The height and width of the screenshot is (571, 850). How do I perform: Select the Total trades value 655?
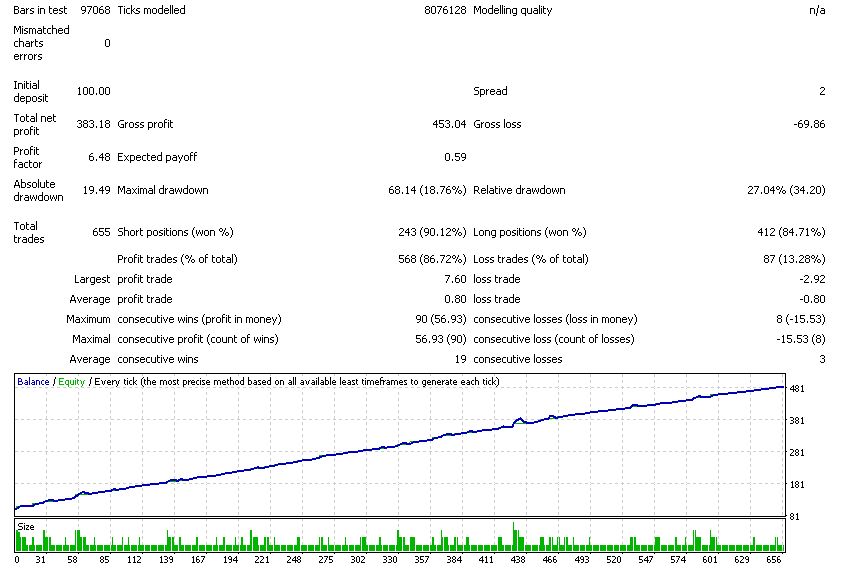(x=101, y=232)
